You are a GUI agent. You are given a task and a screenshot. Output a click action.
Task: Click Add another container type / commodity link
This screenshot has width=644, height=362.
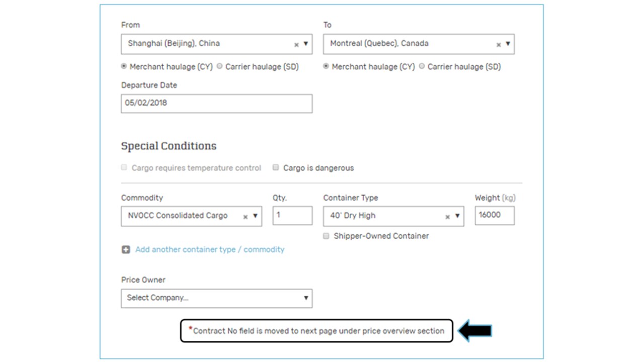[x=209, y=249]
